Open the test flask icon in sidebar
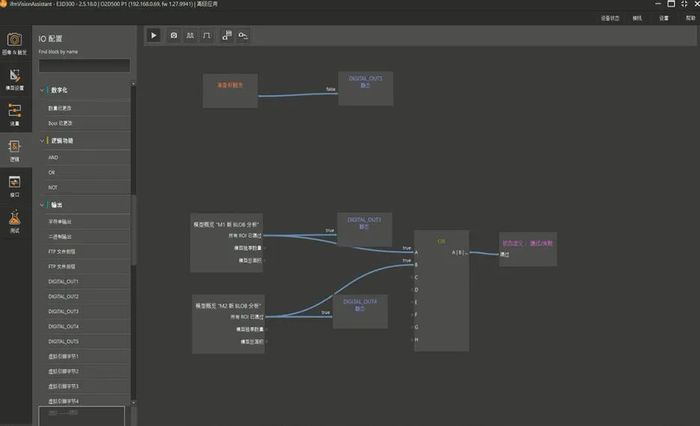 pos(14,219)
